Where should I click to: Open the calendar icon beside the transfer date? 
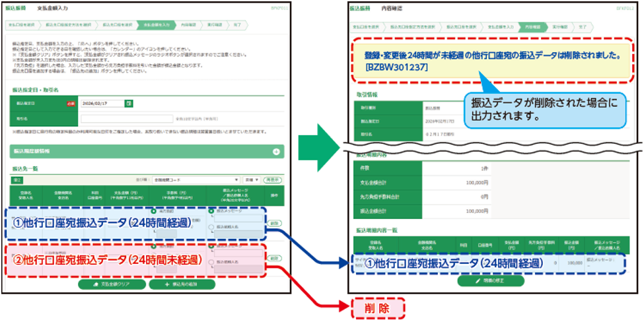click(x=129, y=103)
